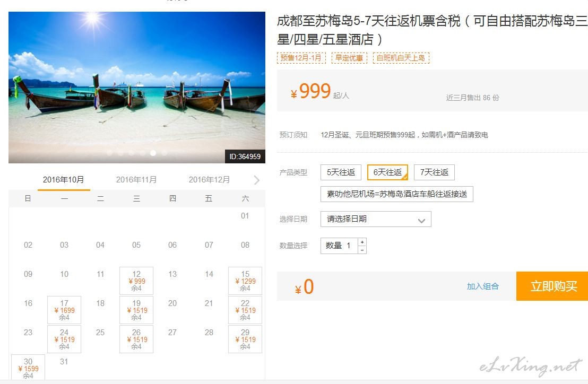
Task: Click the 产品类型 label
Action: (x=293, y=172)
